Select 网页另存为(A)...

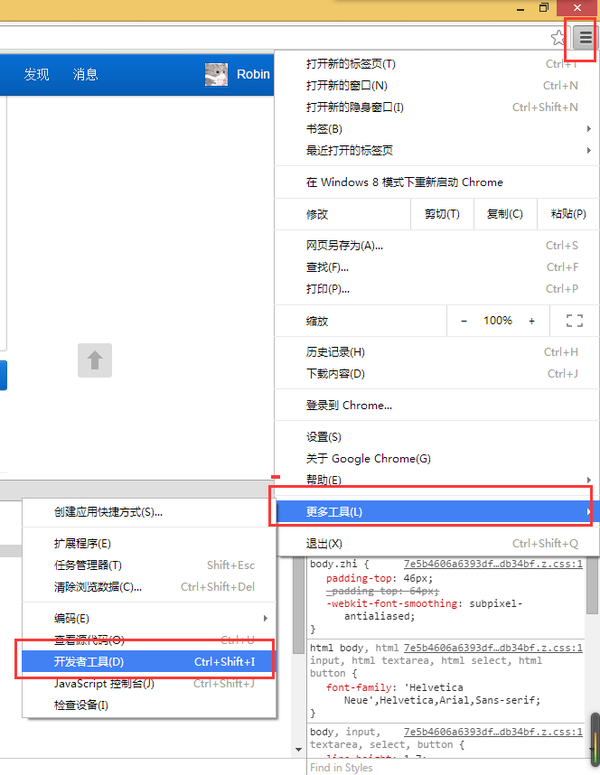point(437,245)
